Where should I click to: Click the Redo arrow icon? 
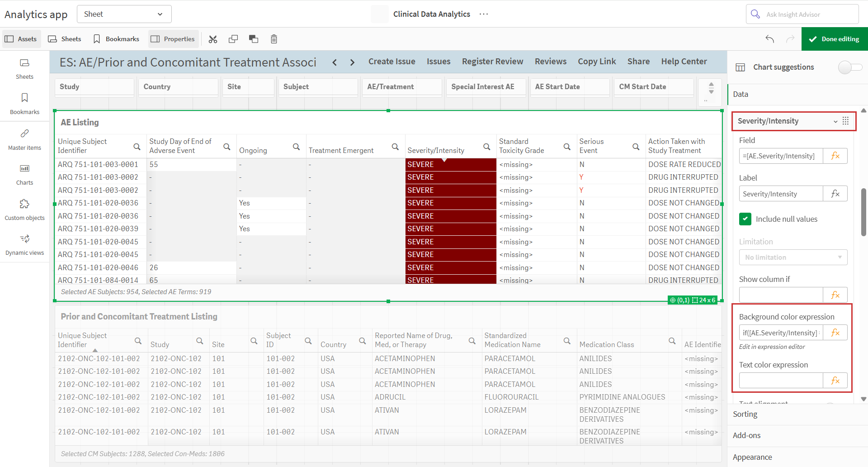pos(790,39)
